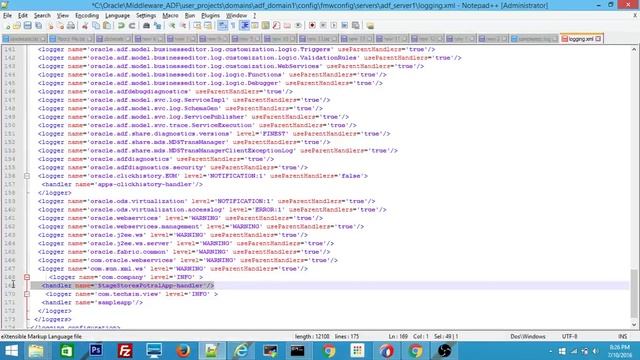Click the macro Playback icon
This screenshot has width=640, height=360.
click(333, 26)
